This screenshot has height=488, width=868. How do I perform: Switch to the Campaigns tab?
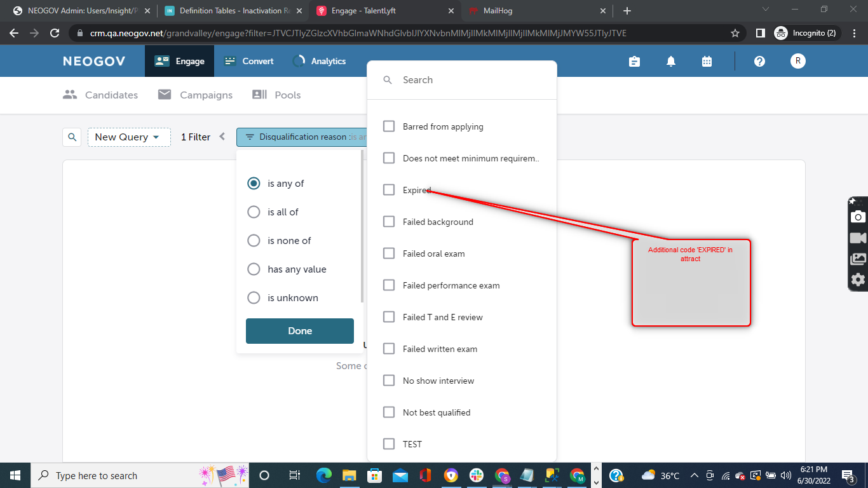pos(195,95)
